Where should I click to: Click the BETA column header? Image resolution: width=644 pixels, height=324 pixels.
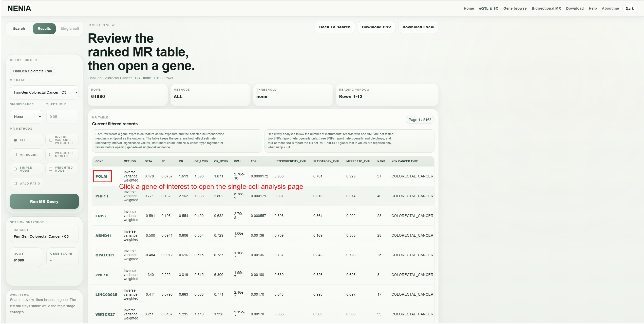pyautogui.click(x=148, y=161)
